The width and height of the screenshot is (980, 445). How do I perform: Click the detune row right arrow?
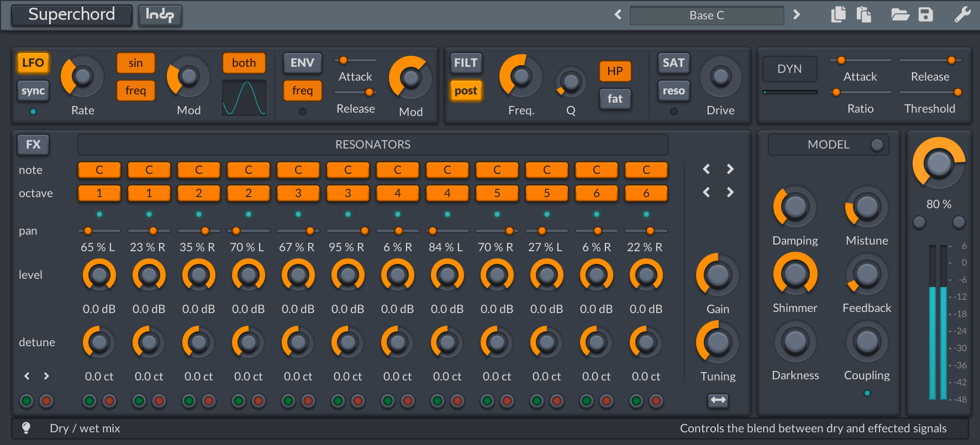click(x=46, y=376)
